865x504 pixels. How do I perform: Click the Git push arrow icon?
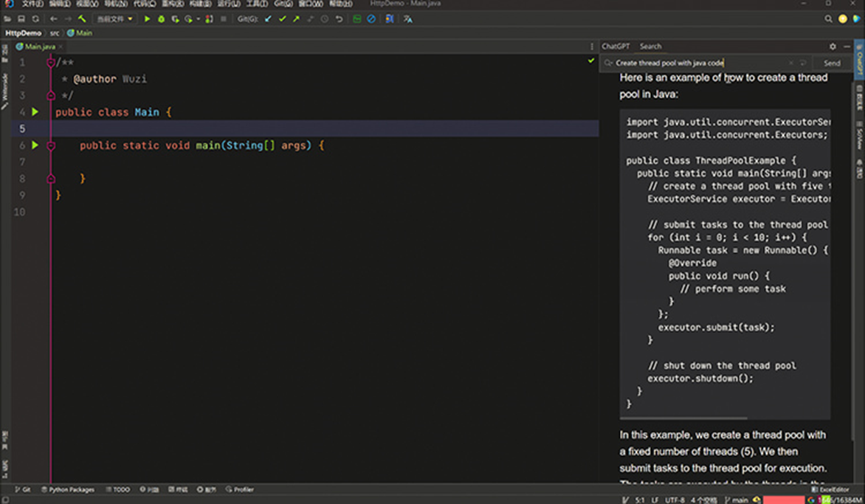(296, 19)
